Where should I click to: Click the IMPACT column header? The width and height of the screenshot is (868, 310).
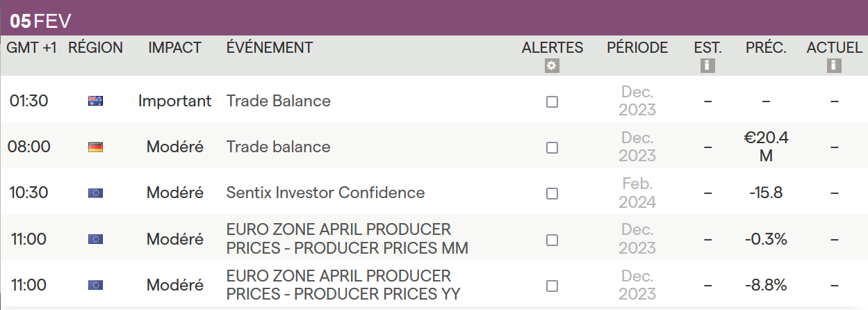tap(174, 47)
